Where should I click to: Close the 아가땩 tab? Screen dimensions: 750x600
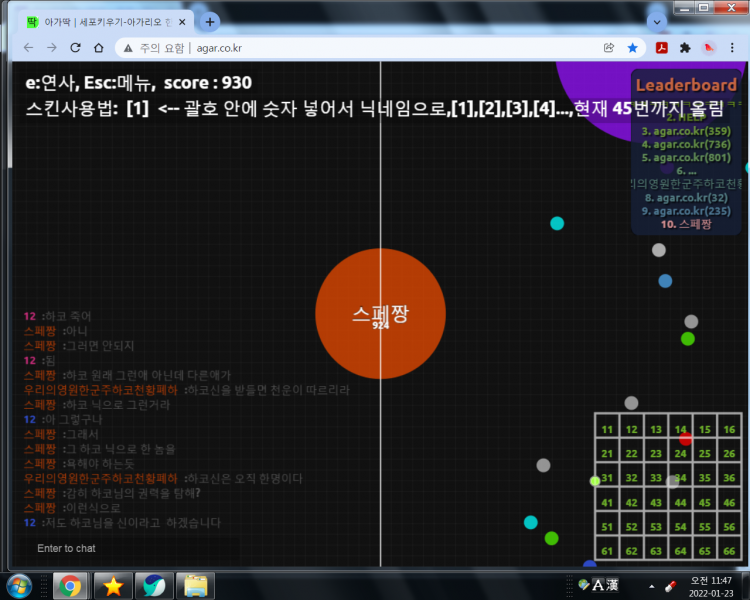(x=182, y=22)
